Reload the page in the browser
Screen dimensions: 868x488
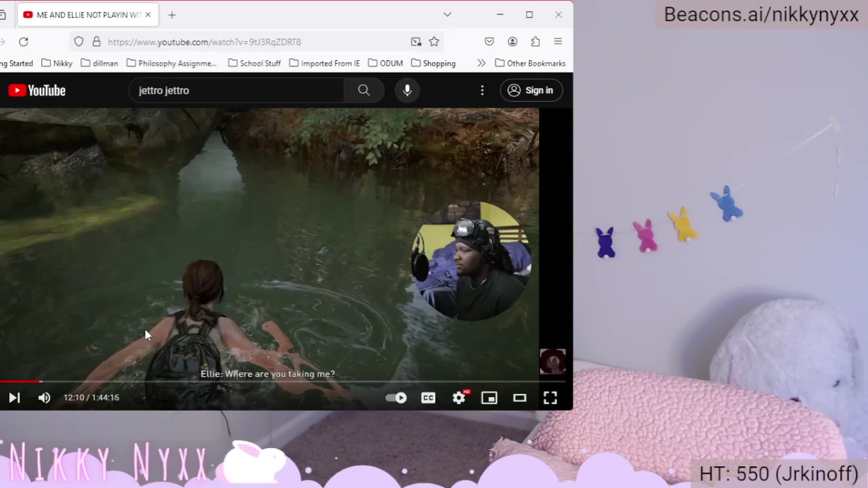(x=24, y=42)
